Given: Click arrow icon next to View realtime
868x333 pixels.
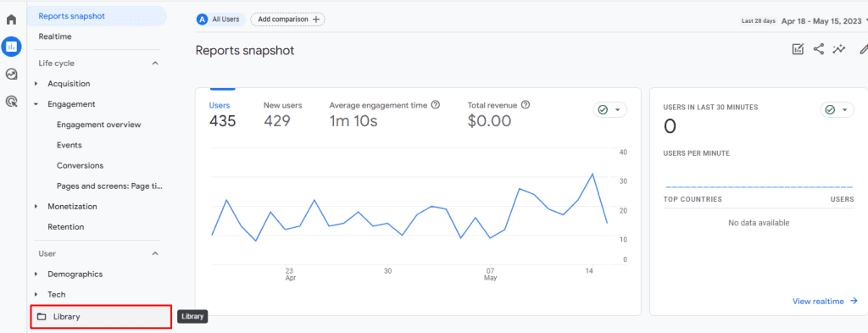Looking at the screenshot, I should tap(854, 301).
